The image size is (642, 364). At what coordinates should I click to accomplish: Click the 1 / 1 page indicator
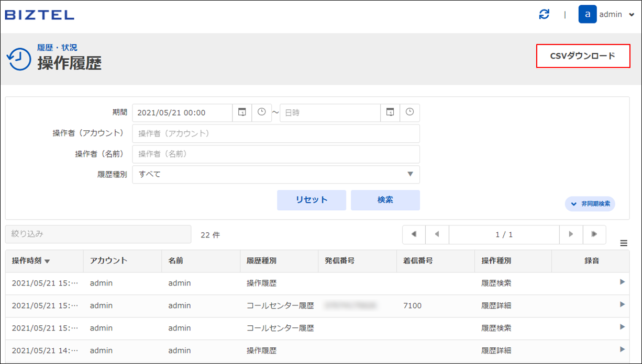click(504, 234)
